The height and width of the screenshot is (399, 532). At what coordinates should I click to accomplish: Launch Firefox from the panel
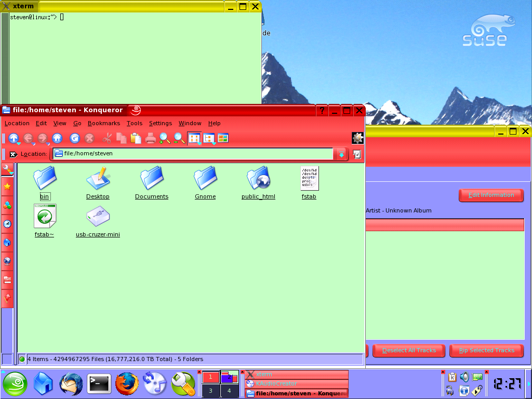(127, 384)
